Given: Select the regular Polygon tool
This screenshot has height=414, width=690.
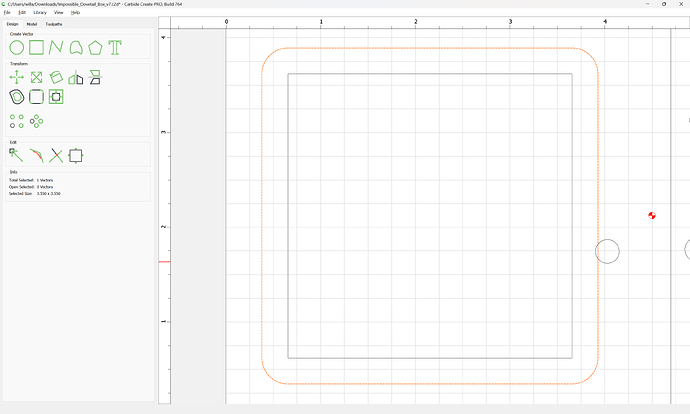Looking at the screenshot, I should (95, 48).
